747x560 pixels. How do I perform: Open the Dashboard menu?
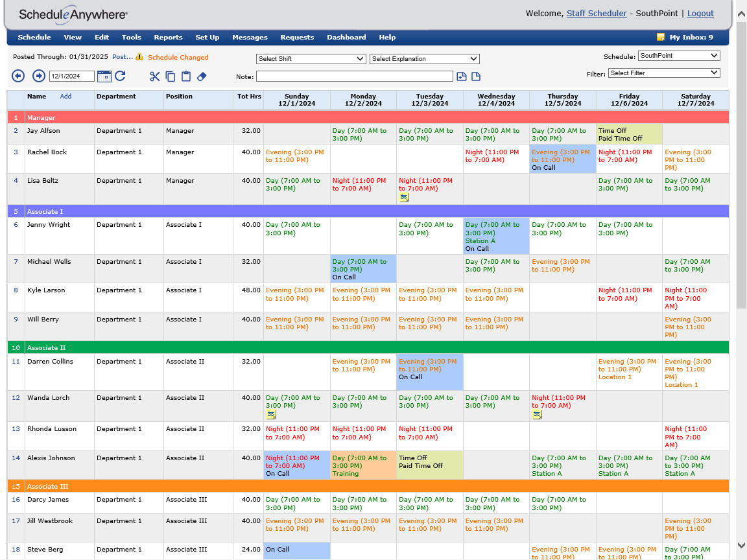pos(346,38)
